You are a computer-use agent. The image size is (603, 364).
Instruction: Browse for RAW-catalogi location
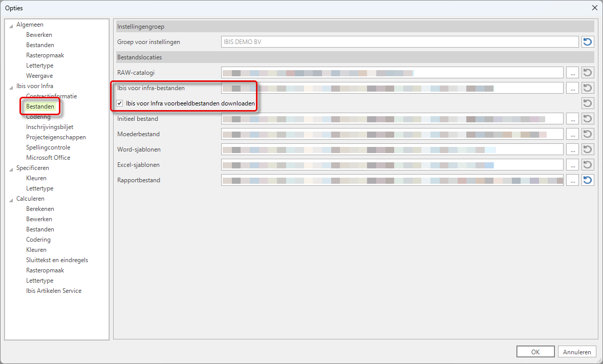click(573, 73)
